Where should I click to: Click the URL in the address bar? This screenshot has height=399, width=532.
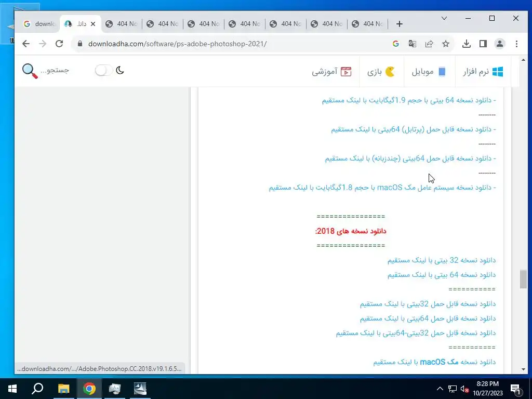coord(178,44)
